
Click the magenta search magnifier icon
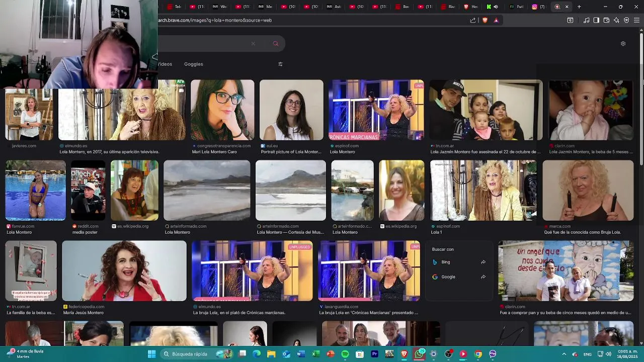click(x=276, y=44)
